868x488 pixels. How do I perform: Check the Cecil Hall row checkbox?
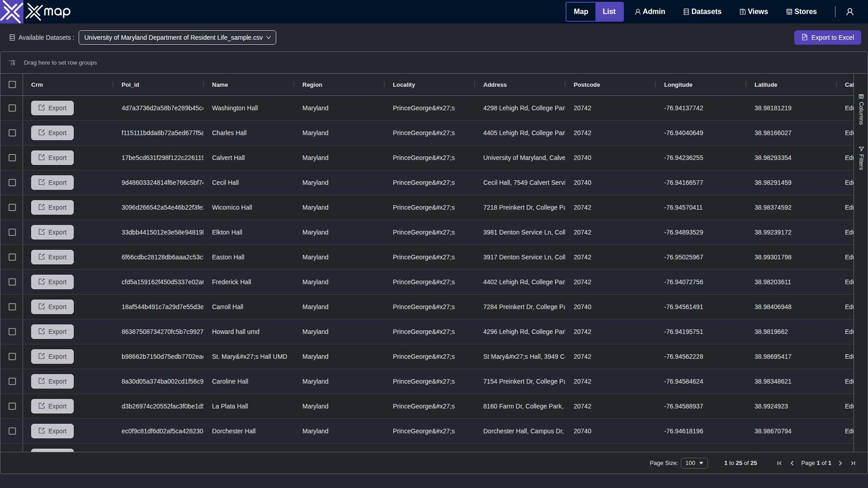tap(12, 183)
